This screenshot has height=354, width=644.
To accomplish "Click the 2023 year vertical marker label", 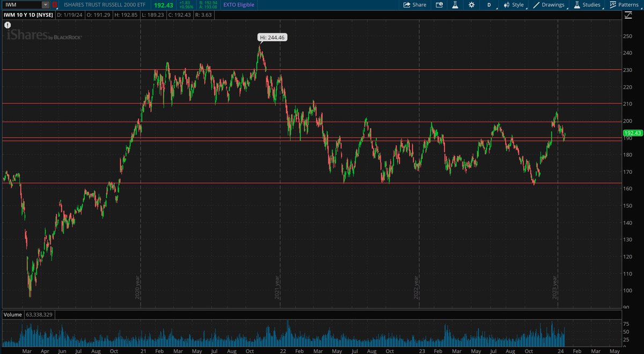I will [555, 288].
